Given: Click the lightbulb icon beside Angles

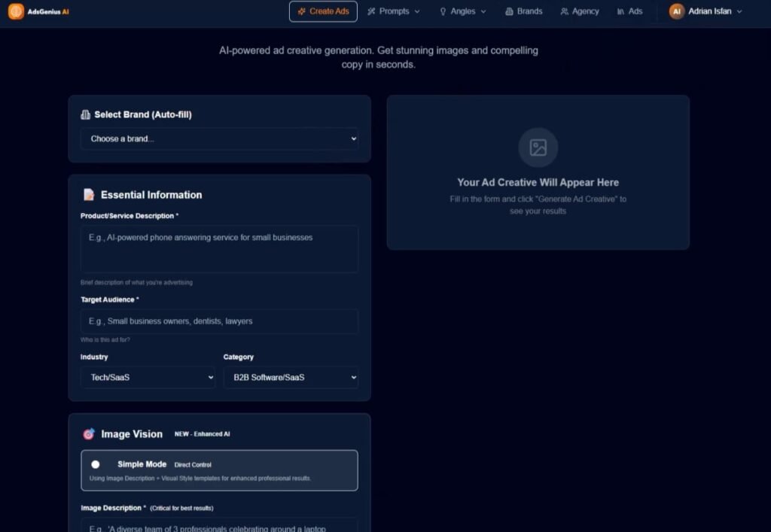Looking at the screenshot, I should pos(443,11).
